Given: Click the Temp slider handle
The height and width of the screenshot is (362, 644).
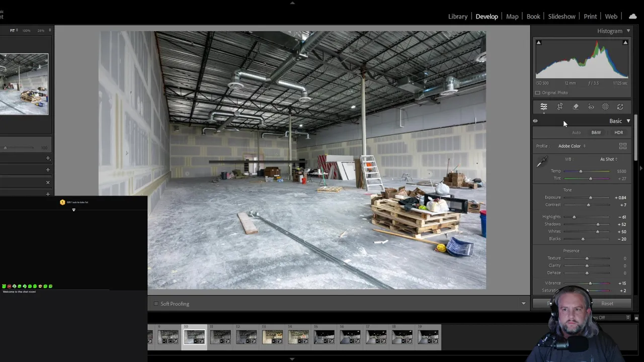Looking at the screenshot, I should click(581, 171).
